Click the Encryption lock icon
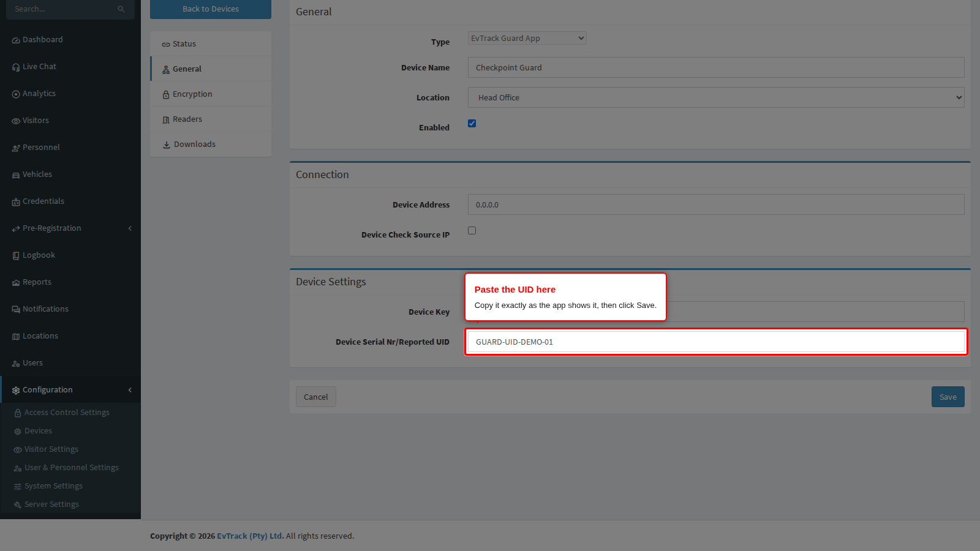980x551 pixels. (166, 95)
